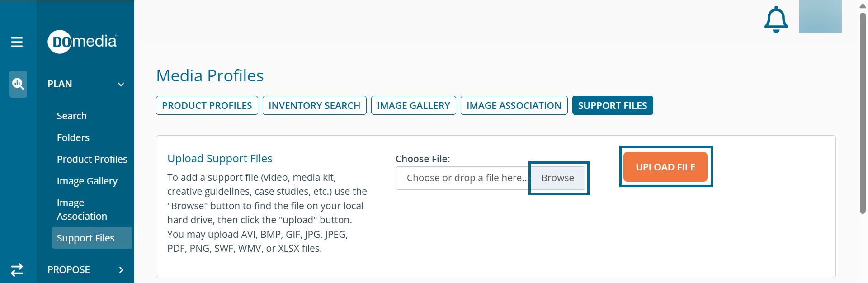Open Image Gallery in the sidebar
This screenshot has width=868, height=283.
point(87,181)
